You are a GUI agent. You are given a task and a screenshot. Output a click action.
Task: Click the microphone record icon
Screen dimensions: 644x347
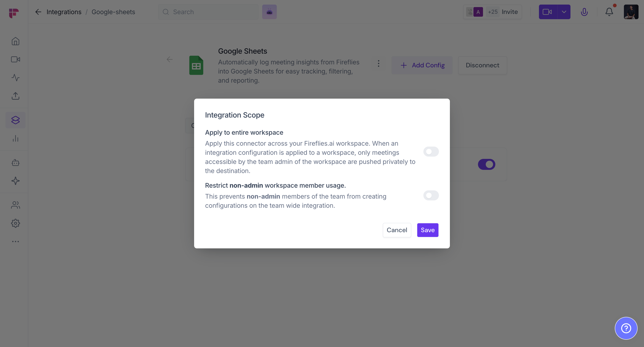pos(584,12)
